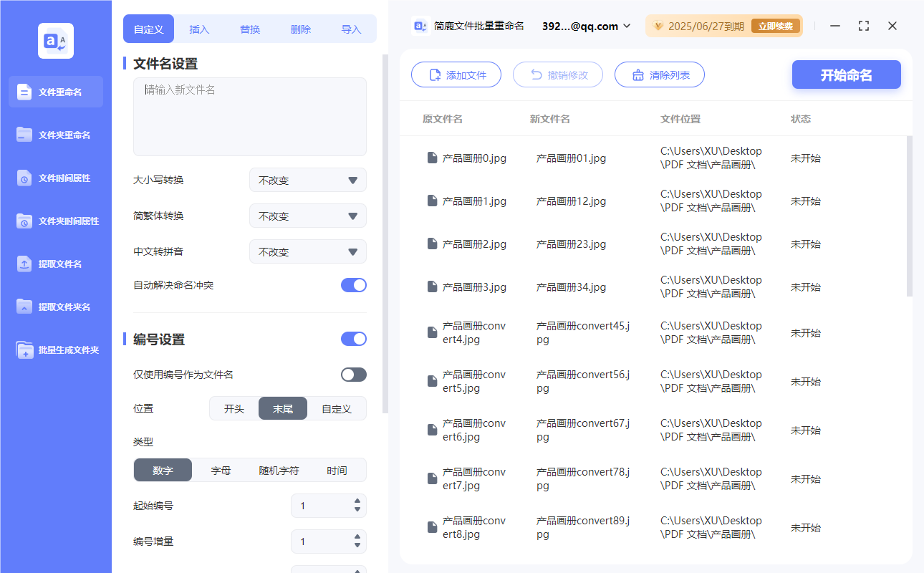Open the 文件夹重命名 panel
924x573 pixels.
click(x=55, y=135)
